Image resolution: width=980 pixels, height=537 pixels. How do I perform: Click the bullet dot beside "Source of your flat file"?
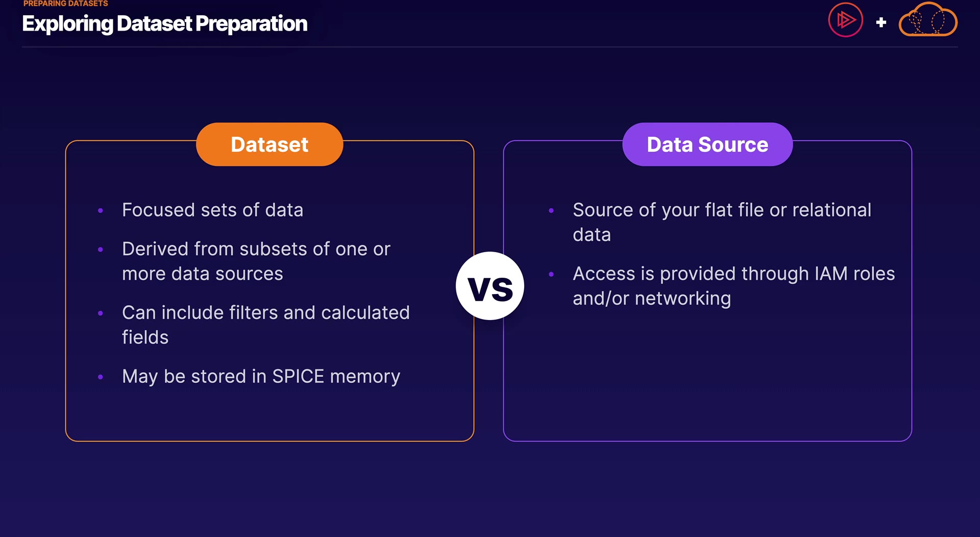pos(551,210)
